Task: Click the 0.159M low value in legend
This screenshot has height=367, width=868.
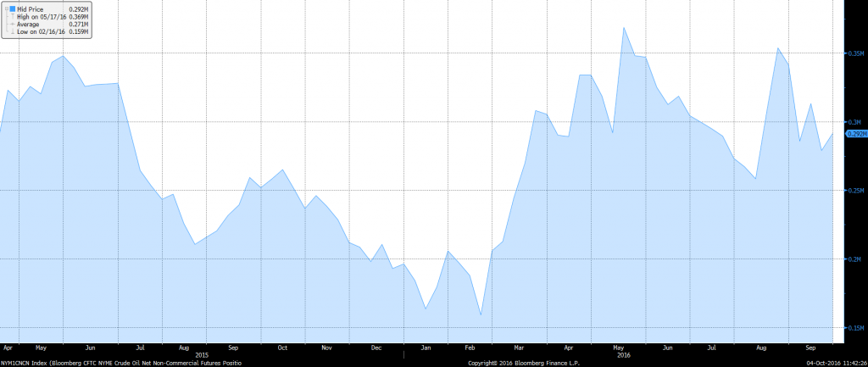Action: coord(79,31)
